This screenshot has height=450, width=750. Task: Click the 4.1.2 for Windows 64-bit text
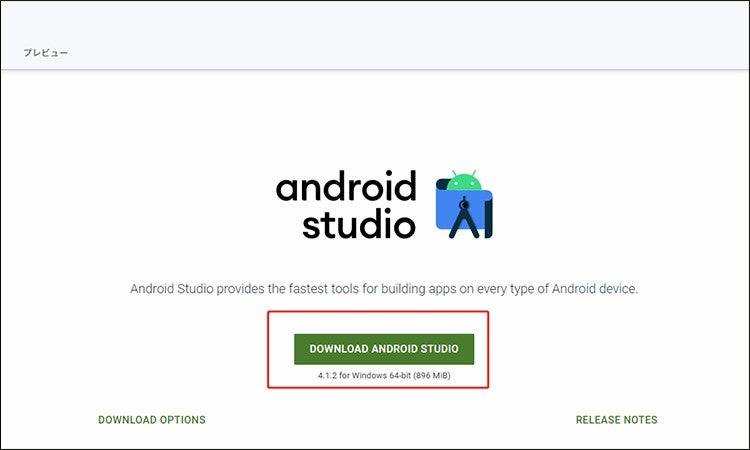[x=384, y=375]
